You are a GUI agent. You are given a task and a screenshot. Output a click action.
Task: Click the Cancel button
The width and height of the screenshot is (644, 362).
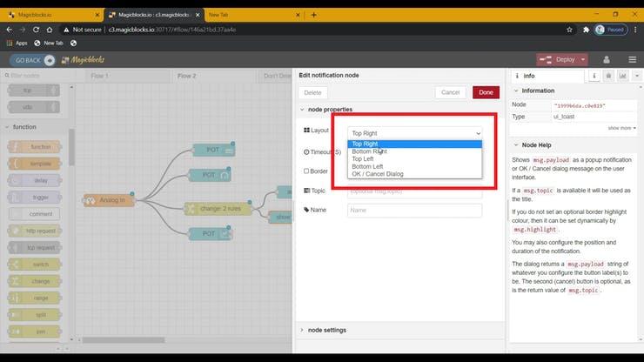click(x=450, y=92)
